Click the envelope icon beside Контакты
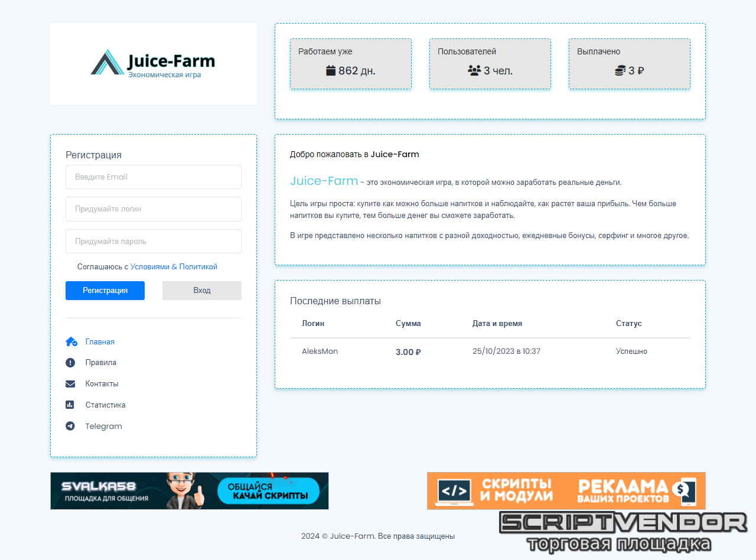 pos(70,384)
